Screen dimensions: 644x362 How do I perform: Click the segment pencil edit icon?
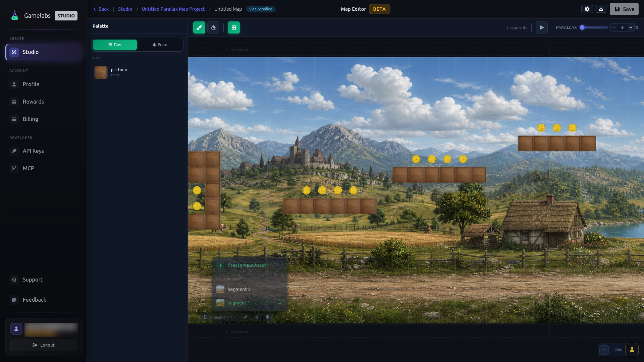click(x=245, y=317)
